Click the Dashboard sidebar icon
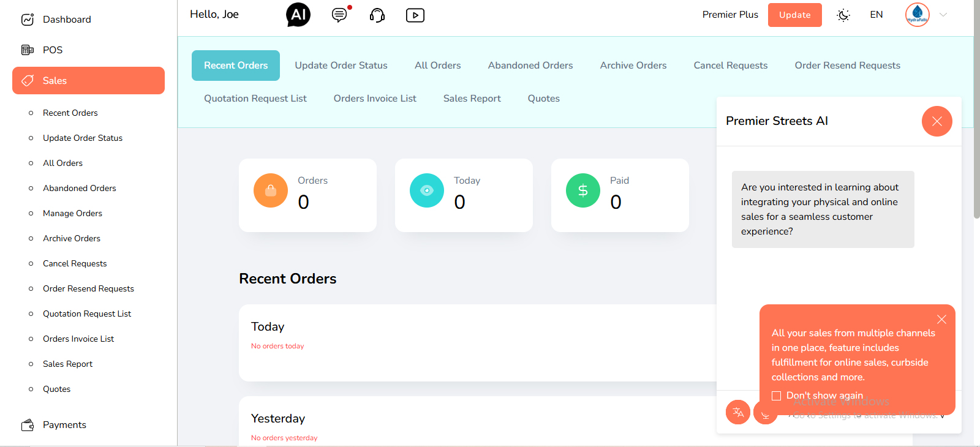 28,20
